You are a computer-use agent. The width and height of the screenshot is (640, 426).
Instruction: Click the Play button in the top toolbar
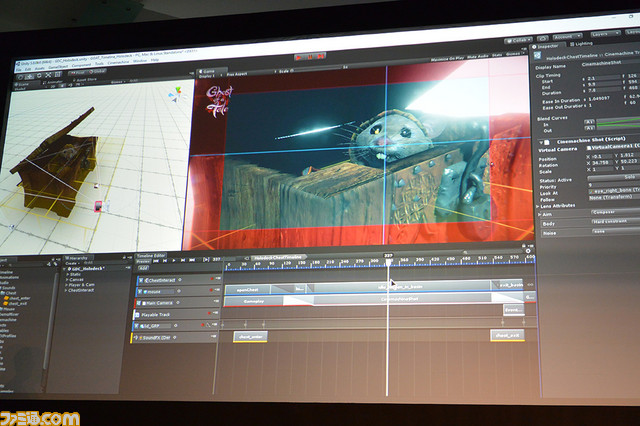pos(299,58)
